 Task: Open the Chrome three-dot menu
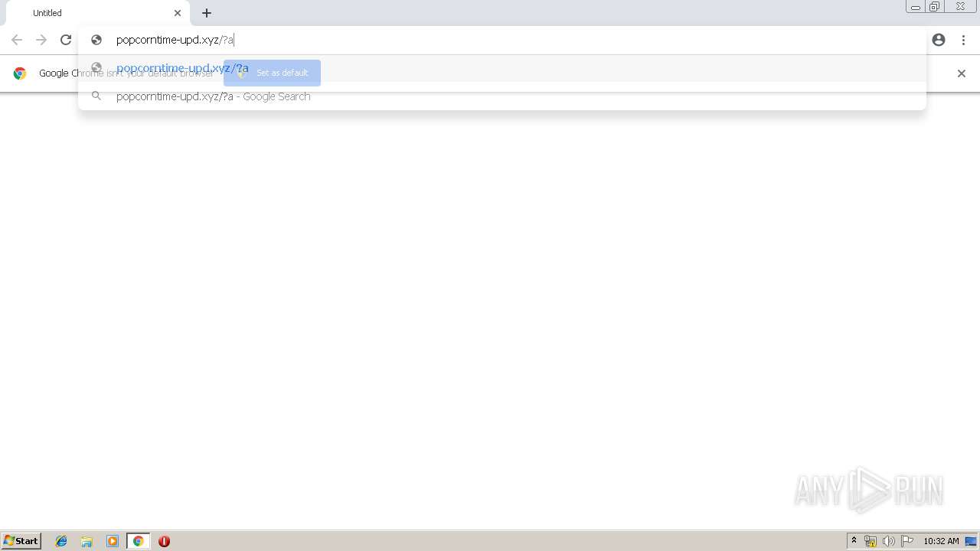click(963, 40)
